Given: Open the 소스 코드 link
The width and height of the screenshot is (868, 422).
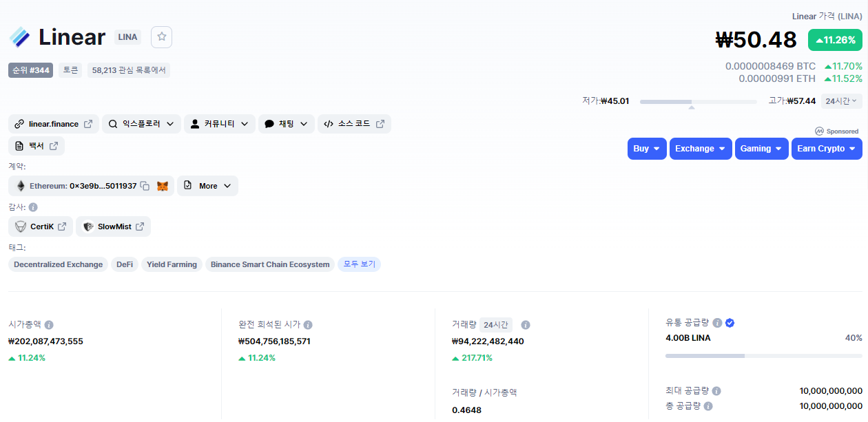Looking at the screenshot, I should point(354,124).
